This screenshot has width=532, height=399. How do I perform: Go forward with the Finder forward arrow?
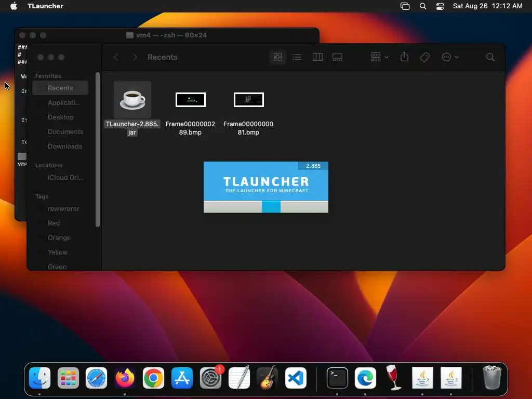pyautogui.click(x=135, y=57)
